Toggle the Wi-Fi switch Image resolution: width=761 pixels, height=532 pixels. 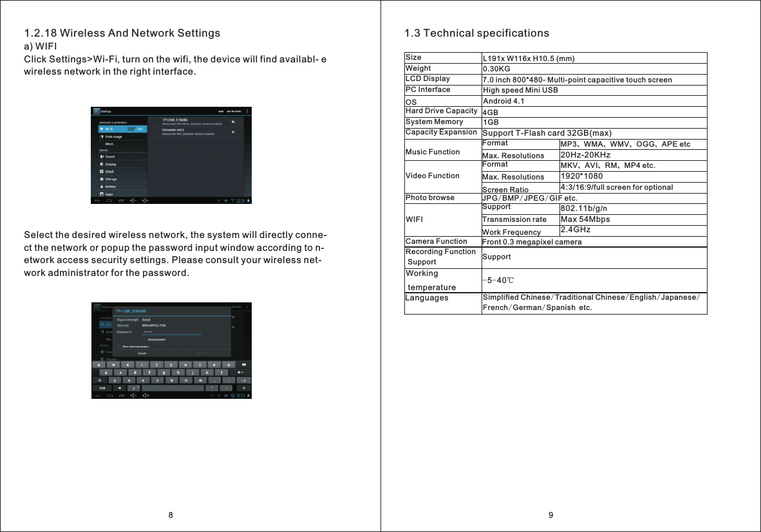(x=135, y=129)
